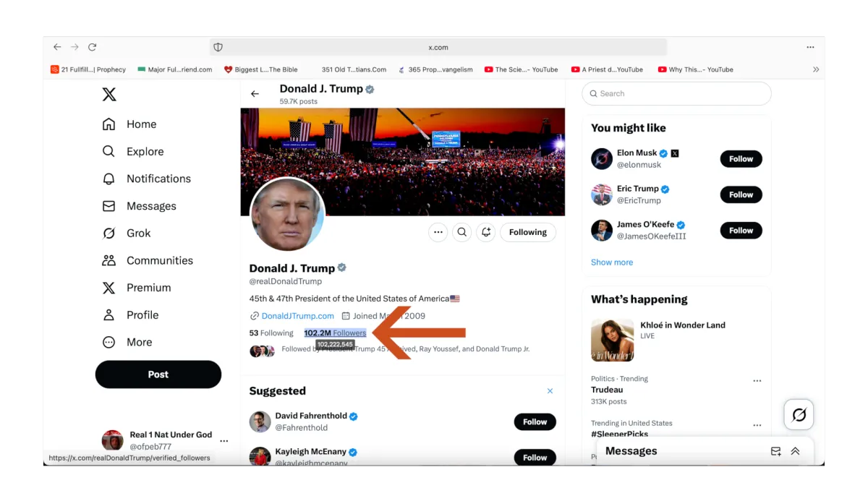
Task: Click the followed-by avatars row
Action: [x=262, y=351]
